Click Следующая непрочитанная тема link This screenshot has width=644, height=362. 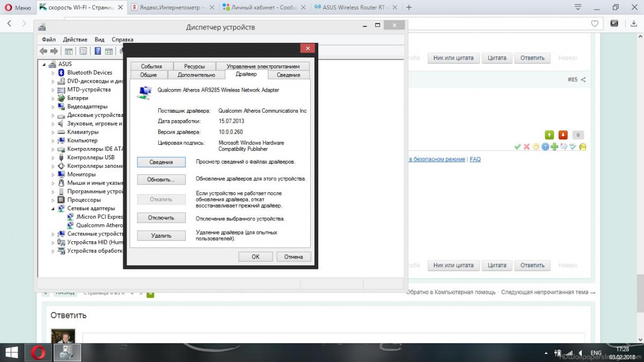click(548, 292)
